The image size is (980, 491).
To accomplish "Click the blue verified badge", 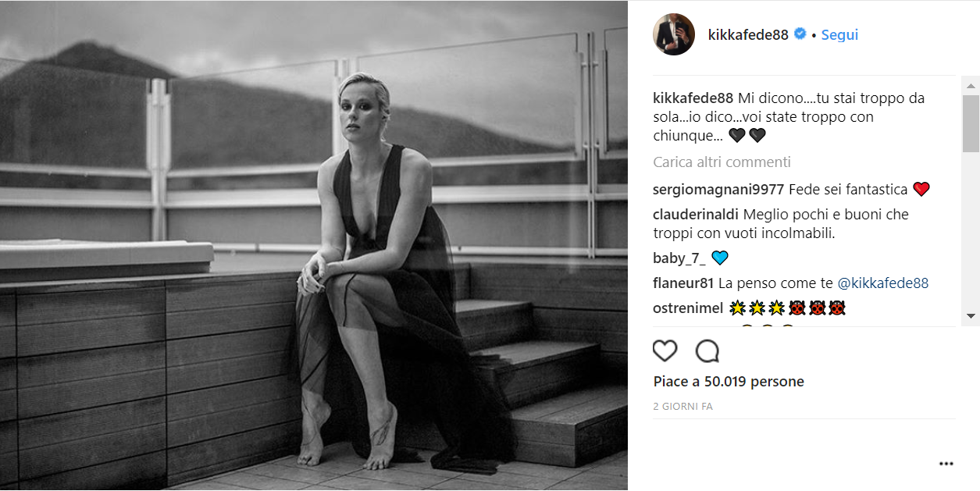I will point(800,34).
